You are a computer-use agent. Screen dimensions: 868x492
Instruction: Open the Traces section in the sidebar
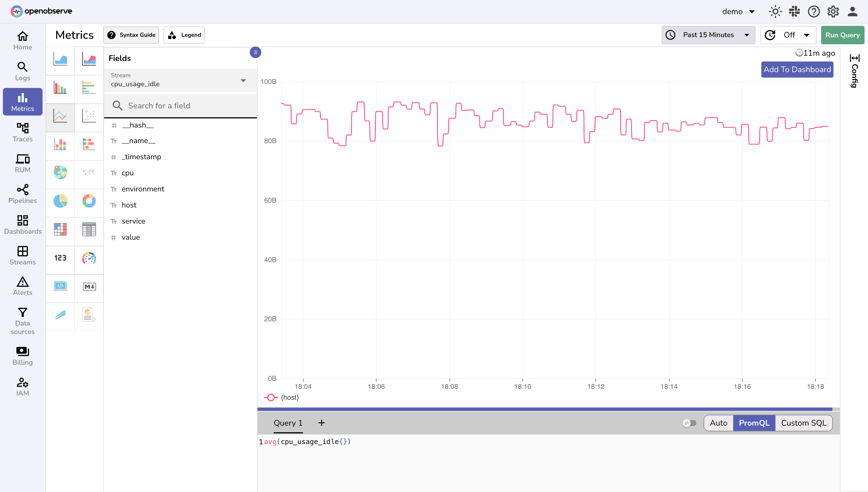point(22,132)
